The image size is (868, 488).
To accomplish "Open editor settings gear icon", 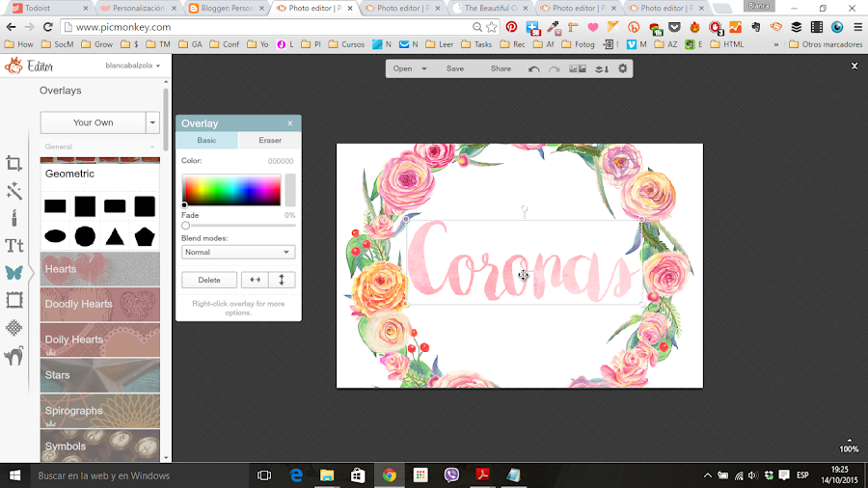I will tap(623, 68).
